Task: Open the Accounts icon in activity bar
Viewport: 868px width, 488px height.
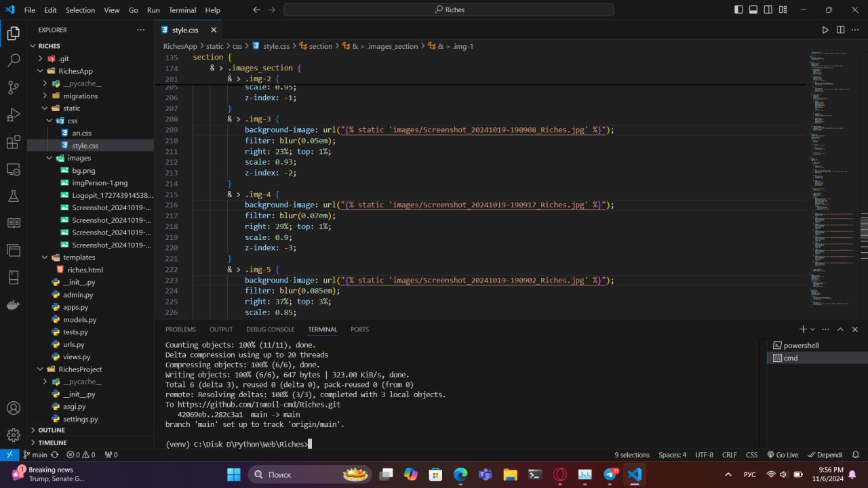Action: [x=14, y=408]
